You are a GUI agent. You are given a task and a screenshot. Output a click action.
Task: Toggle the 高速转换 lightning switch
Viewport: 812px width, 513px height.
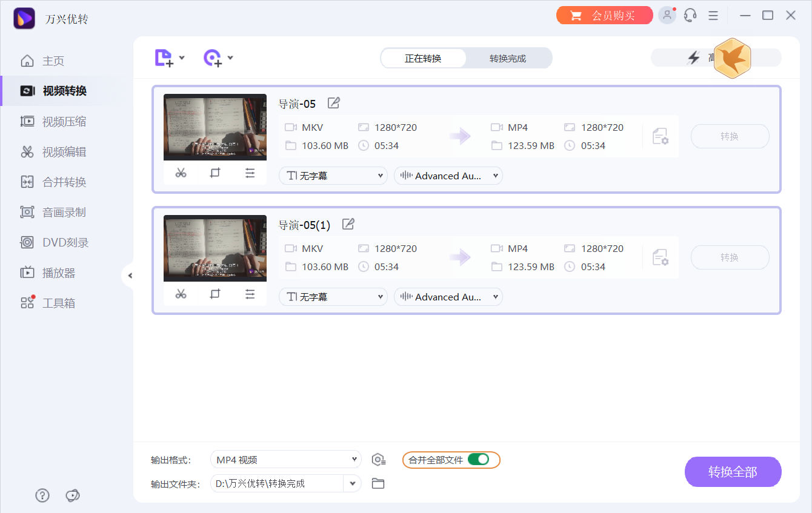(694, 58)
